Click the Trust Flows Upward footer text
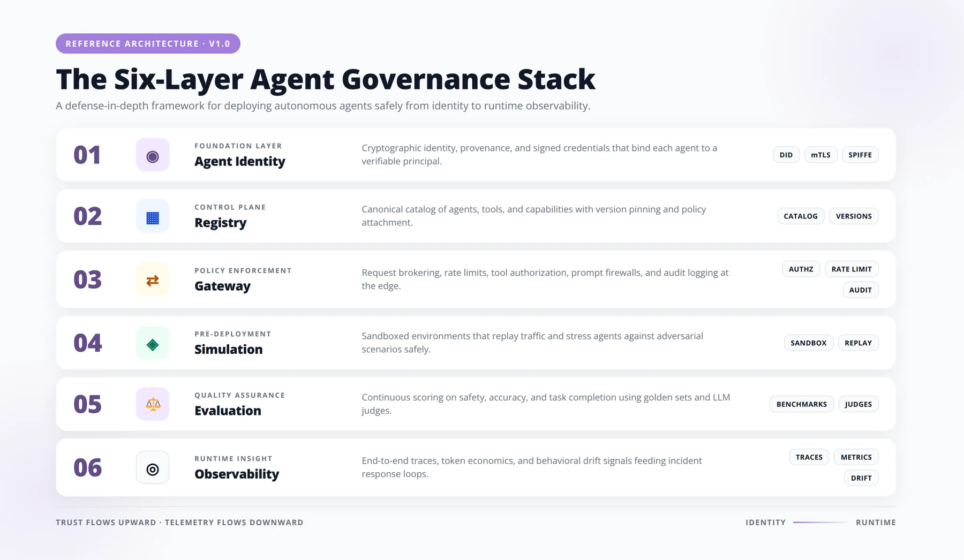This screenshot has height=560, width=964. point(179,523)
